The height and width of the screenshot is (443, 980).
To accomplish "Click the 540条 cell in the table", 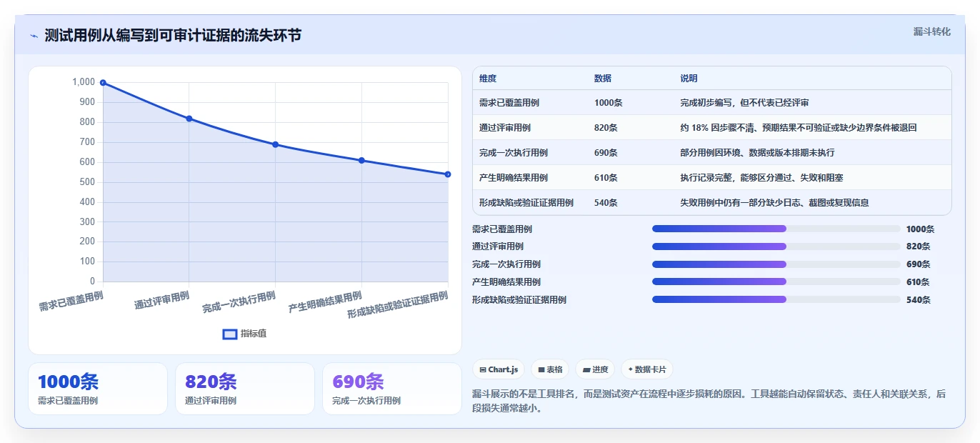I will point(606,203).
